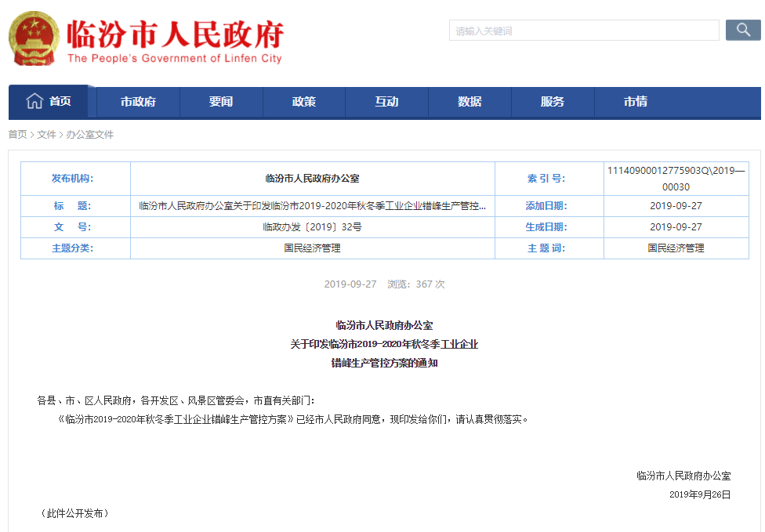Open the 首页 navigation tab
Viewport: 765px width, 532px height.
coord(49,101)
